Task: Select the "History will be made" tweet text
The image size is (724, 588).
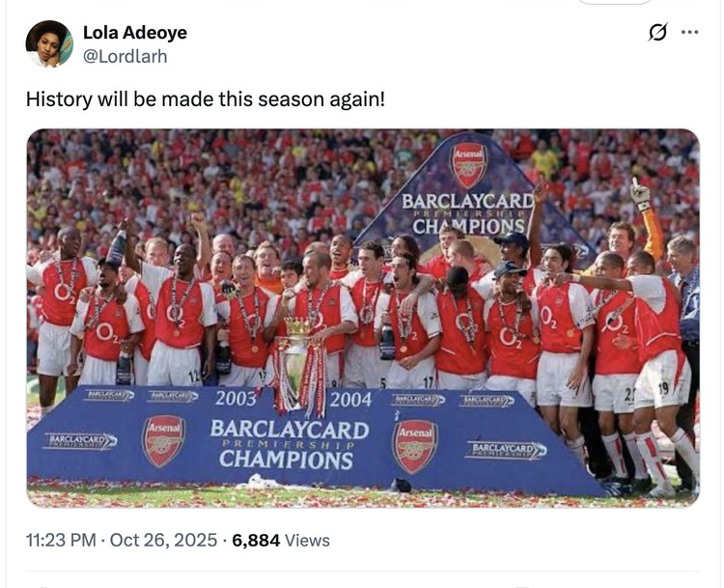Action: pos(205,98)
